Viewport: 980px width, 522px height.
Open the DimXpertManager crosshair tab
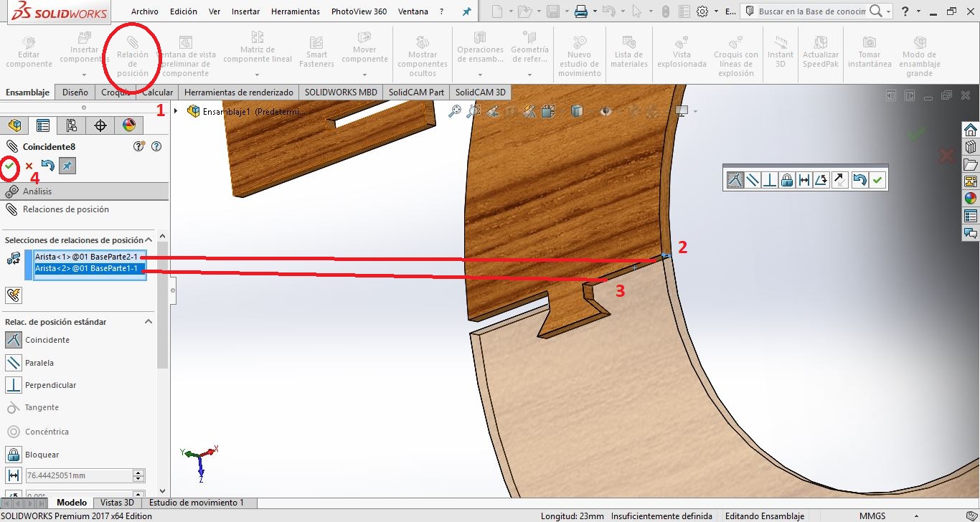(x=100, y=125)
